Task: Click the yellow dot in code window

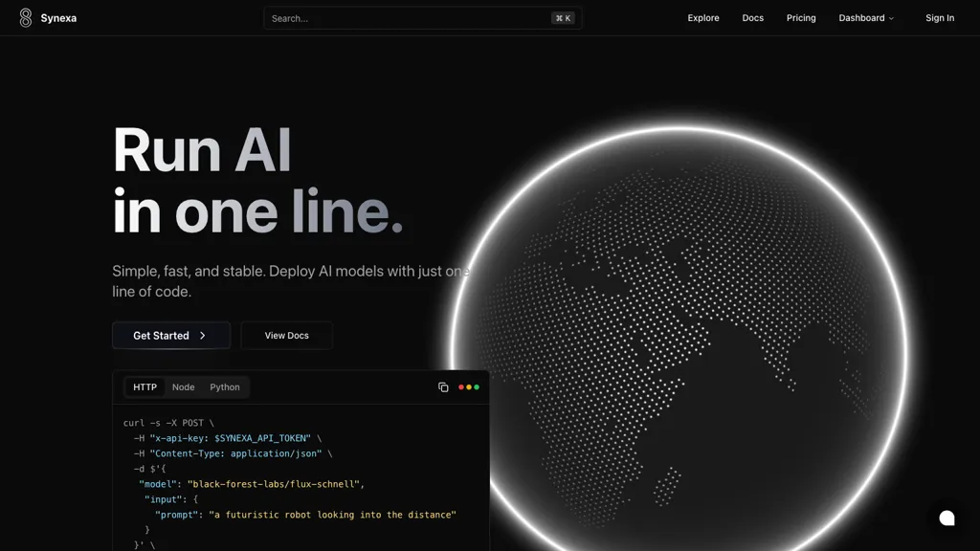Action: [469, 387]
